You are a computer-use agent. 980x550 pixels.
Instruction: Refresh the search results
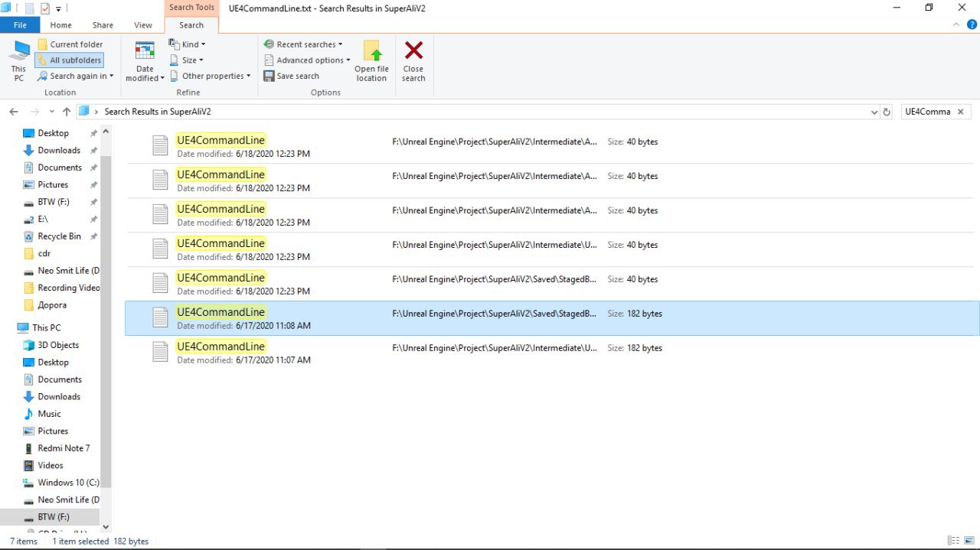pos(887,112)
